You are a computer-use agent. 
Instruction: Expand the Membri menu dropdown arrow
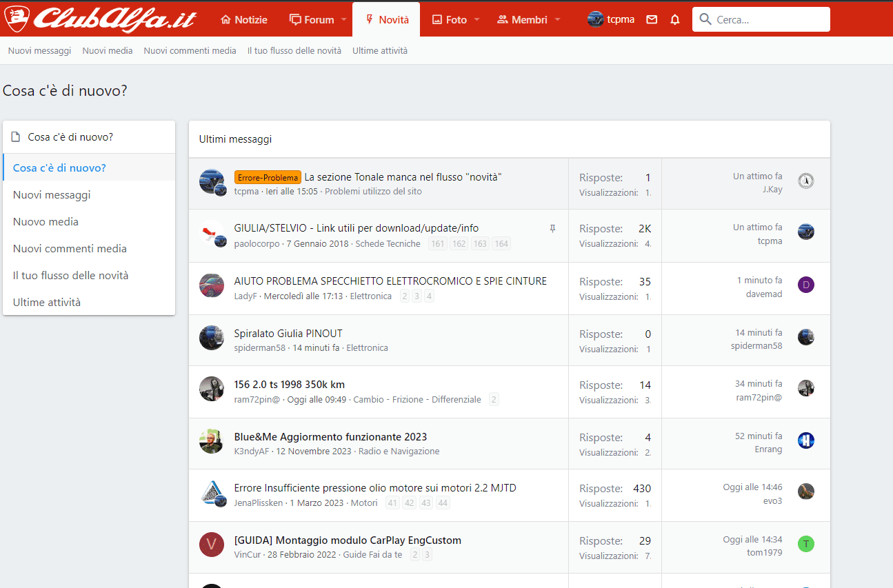(558, 20)
